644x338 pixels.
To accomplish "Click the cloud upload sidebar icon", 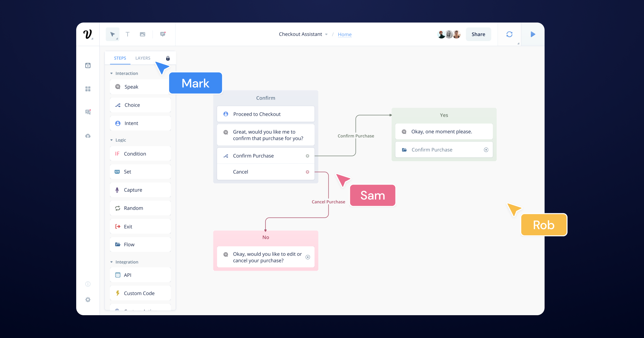I will (x=88, y=136).
